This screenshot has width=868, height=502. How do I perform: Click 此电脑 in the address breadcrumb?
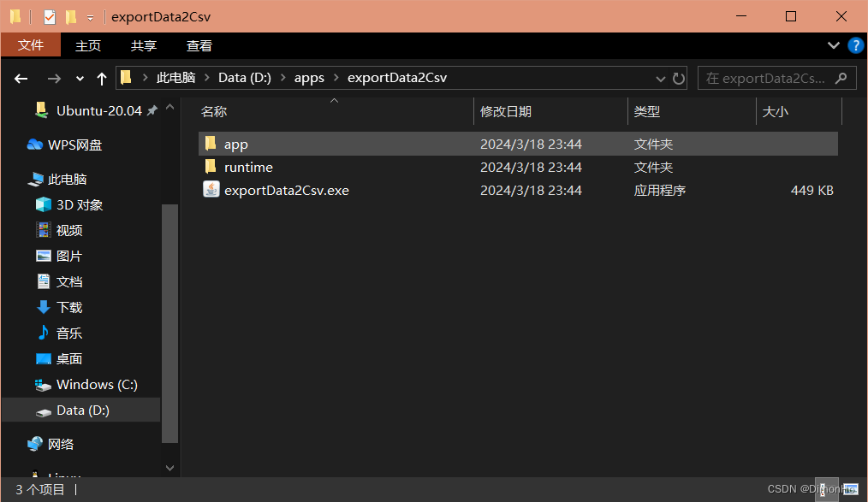pos(175,78)
